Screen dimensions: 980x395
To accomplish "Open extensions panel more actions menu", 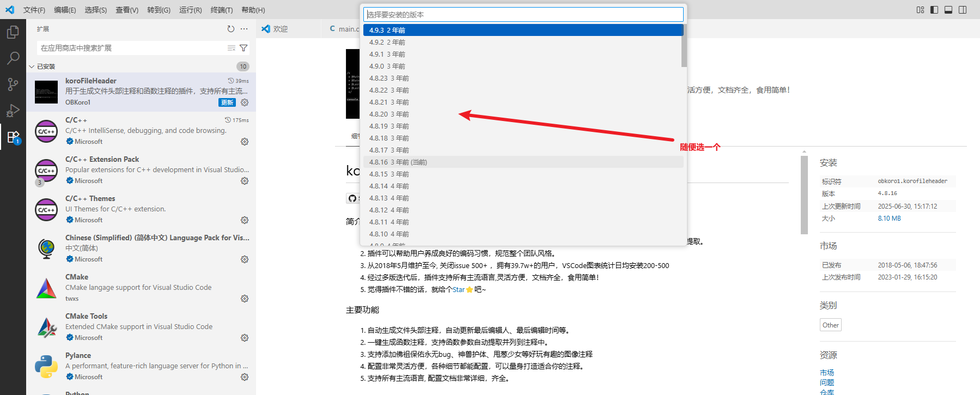I will [x=244, y=29].
